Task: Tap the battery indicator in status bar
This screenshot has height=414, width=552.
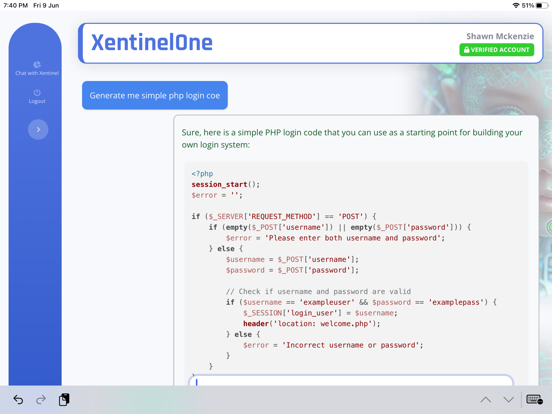Action: click(x=542, y=5)
